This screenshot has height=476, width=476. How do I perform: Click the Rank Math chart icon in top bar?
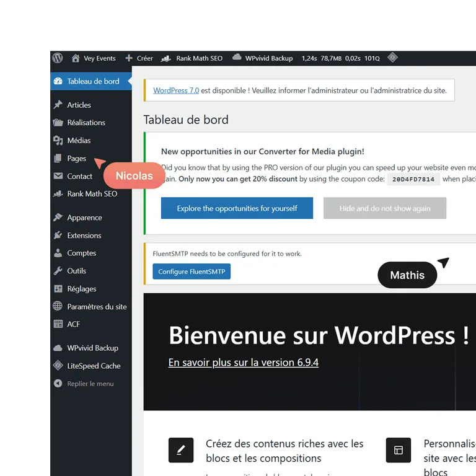[165, 58]
